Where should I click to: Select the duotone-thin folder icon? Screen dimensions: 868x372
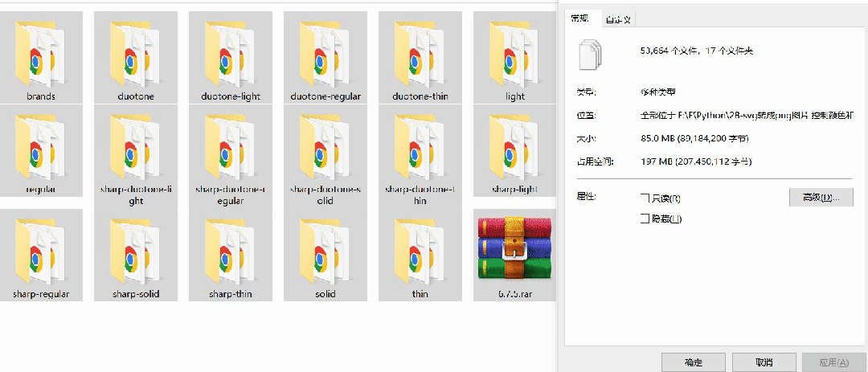419,55
